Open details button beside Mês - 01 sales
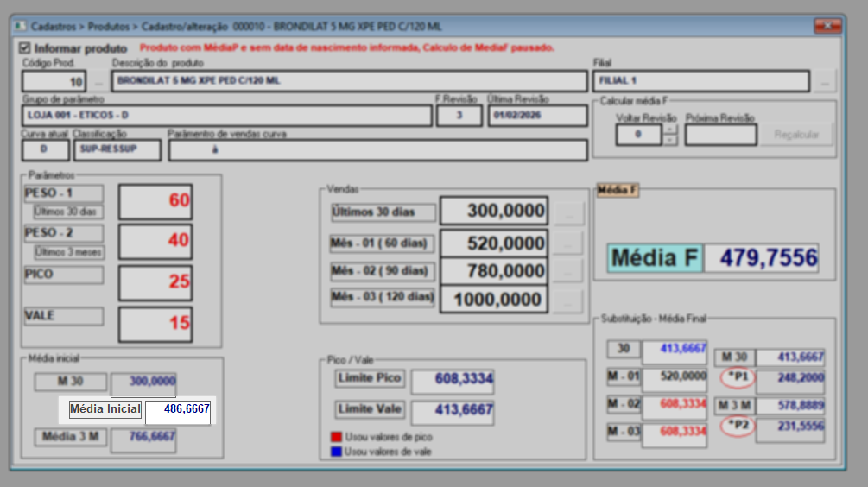868x487 pixels. [x=567, y=244]
